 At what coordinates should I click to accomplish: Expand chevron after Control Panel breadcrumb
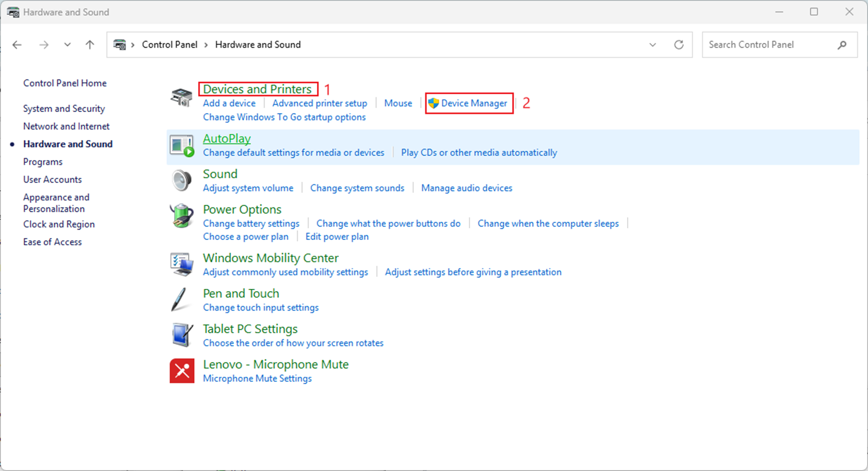coord(206,45)
